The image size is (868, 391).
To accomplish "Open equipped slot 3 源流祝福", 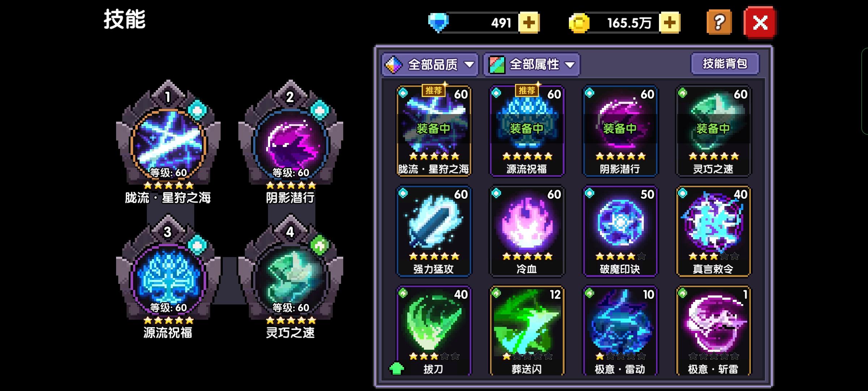I will [168, 278].
